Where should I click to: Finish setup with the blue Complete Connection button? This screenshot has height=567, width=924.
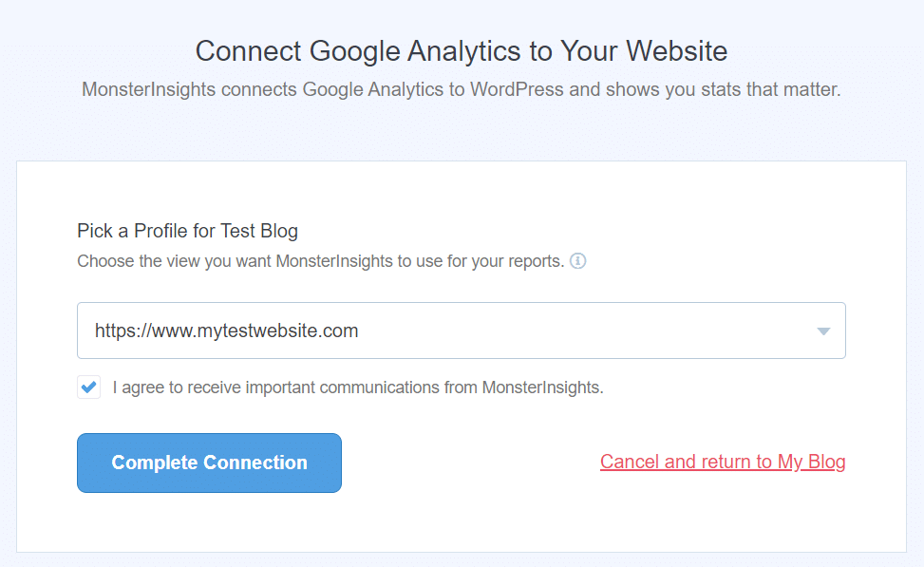point(209,463)
